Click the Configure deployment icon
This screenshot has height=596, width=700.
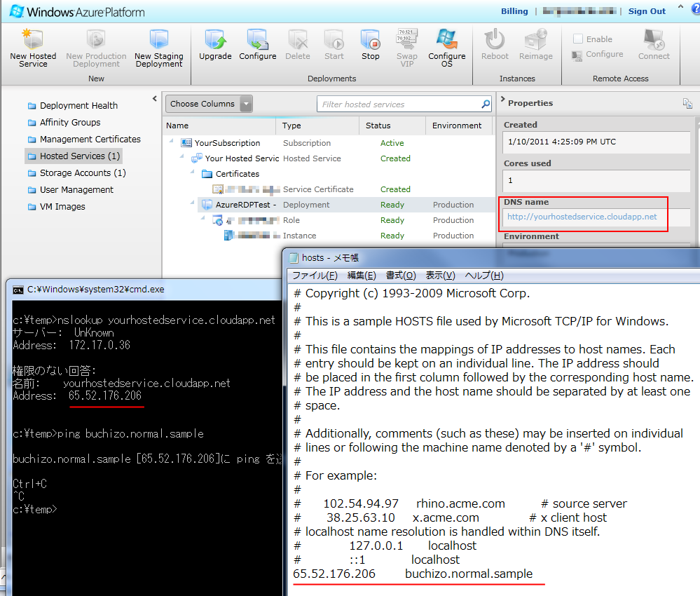[x=257, y=40]
